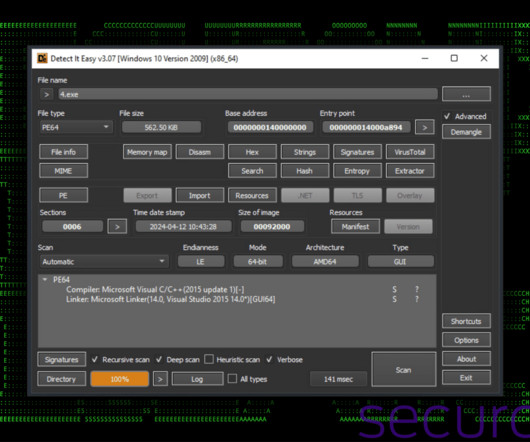The height and width of the screenshot is (442, 530).
Task: Click the arrow button left of the file name
Action: click(47, 94)
